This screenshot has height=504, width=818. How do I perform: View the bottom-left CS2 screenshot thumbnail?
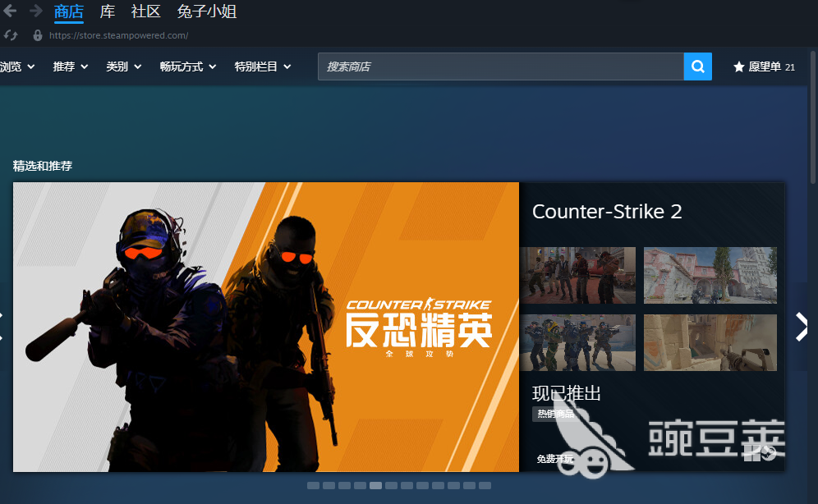click(578, 342)
